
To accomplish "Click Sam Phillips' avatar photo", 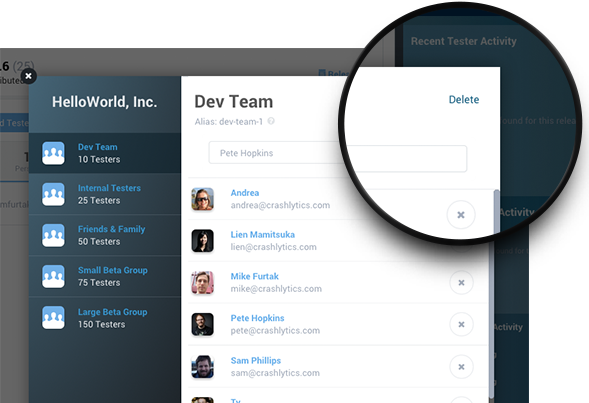I will point(202,367).
